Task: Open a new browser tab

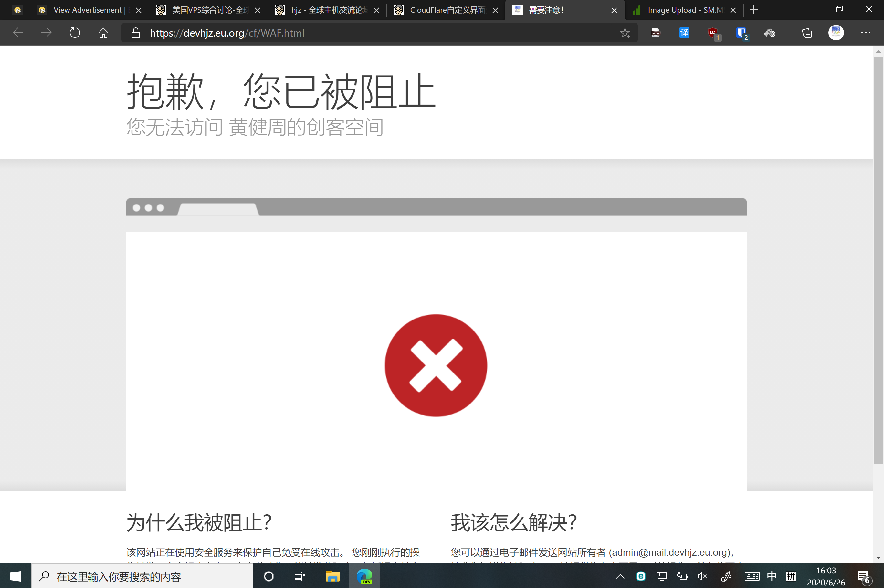Action: [x=754, y=10]
